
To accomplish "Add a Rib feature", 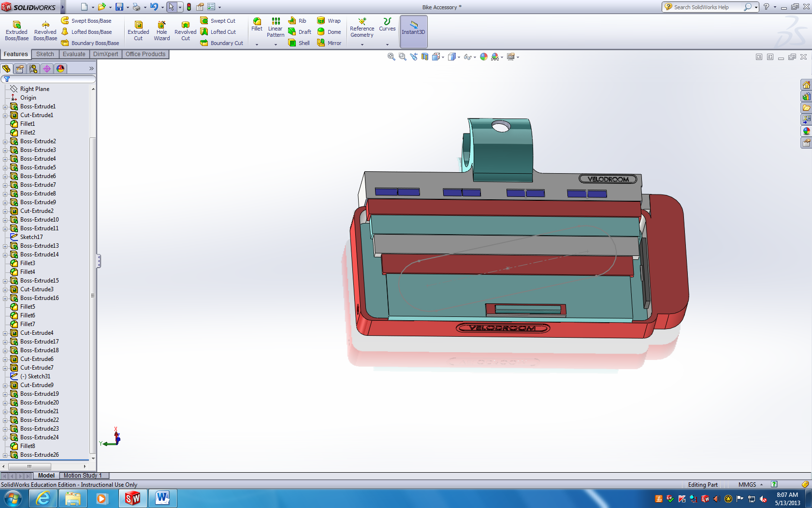I will (297, 21).
